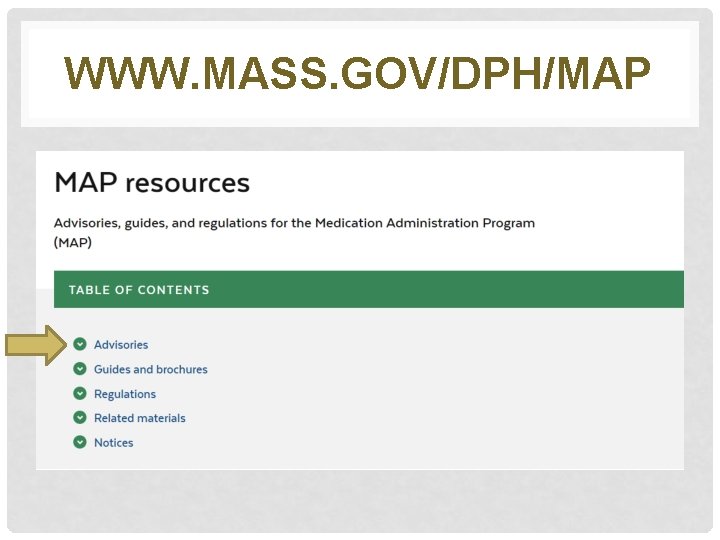Expand the Advisories chevron icon
This screenshot has width=720, height=540.
click(x=80, y=344)
